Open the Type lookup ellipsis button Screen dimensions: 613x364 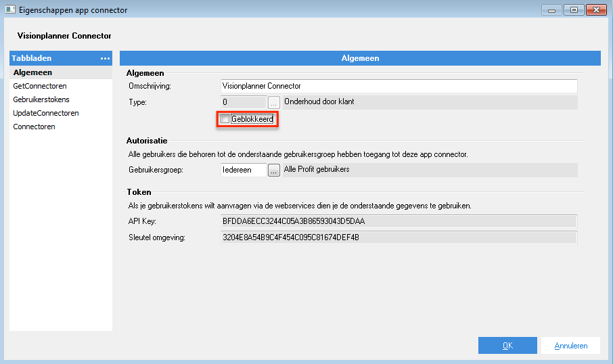[x=273, y=102]
